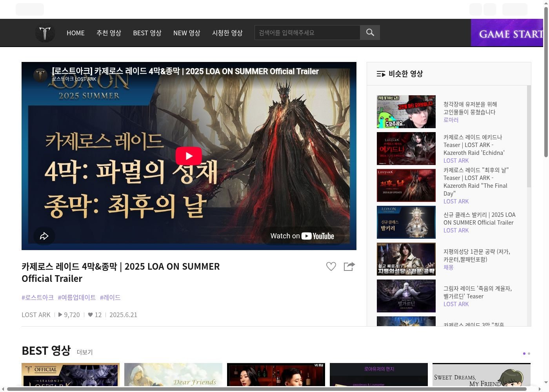This screenshot has width=549, height=392.
Task: Click title 신규 클래스 발키리 | 2025 LOA ON SUMMER
Action: (480, 219)
